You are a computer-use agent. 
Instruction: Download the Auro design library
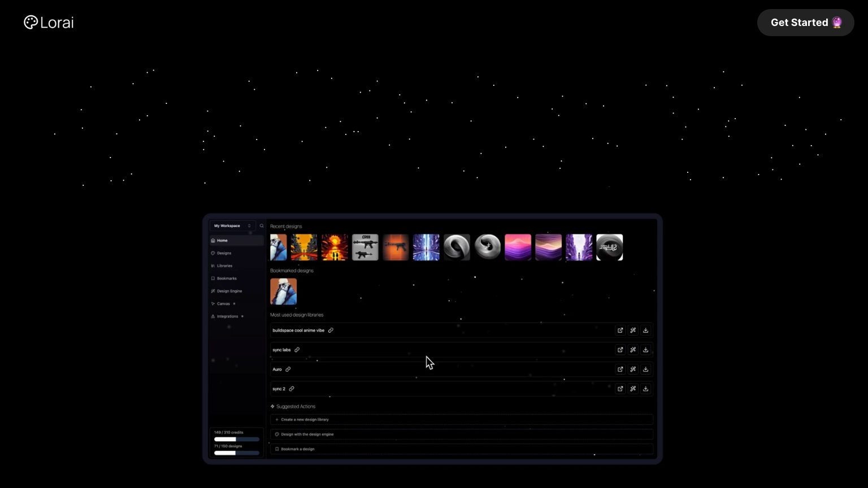646,369
